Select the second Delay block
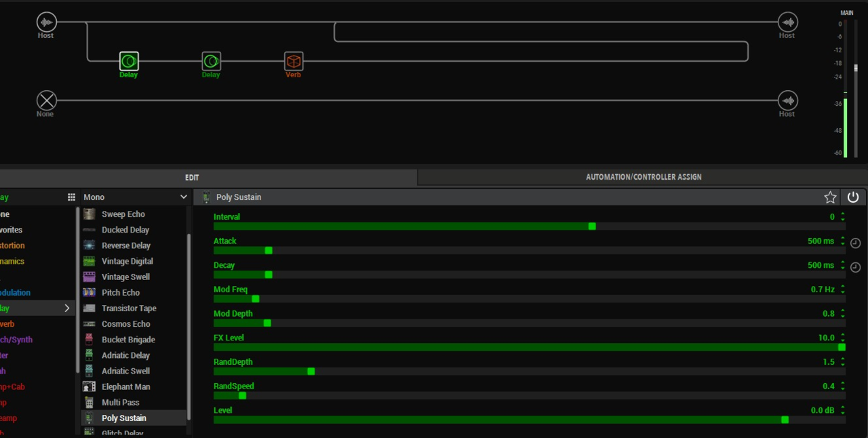Screen dimensions: 868x438 point(211,62)
